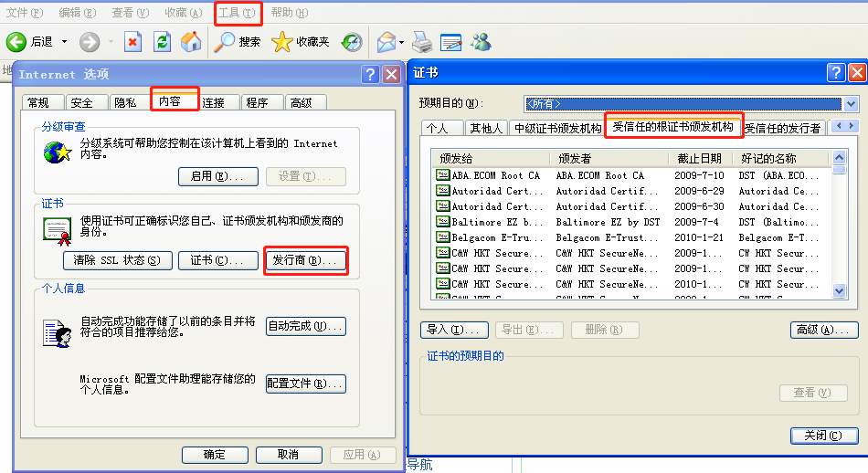Select the row dated 2009-6-29
Viewport: 868px width, 473px height.
coord(631,191)
